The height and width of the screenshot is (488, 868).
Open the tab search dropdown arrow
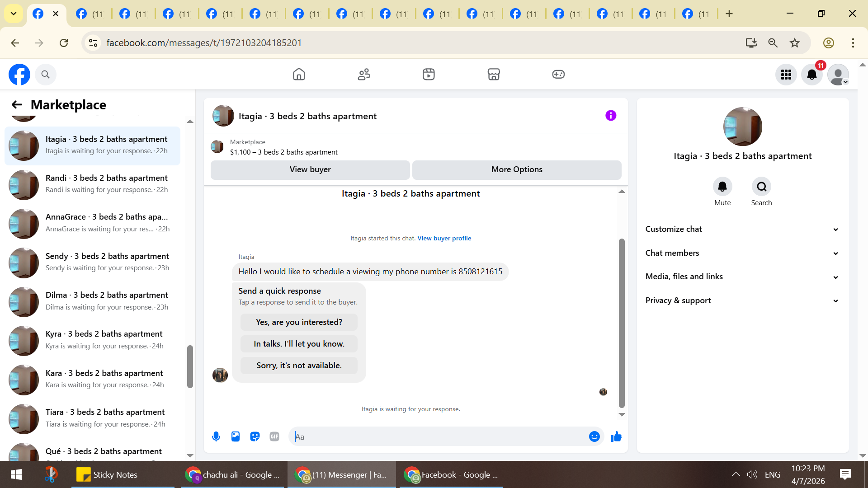pos(14,14)
